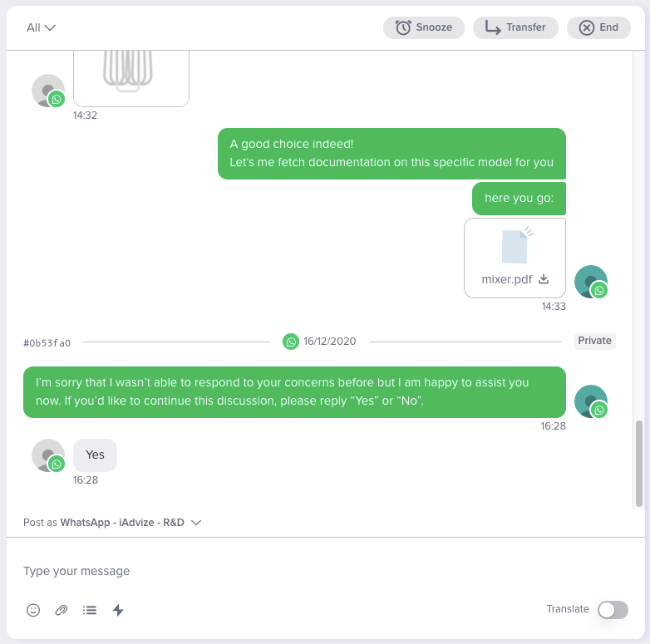650x644 pixels.
Task: Expand the All filter dropdown
Action: pos(41,27)
